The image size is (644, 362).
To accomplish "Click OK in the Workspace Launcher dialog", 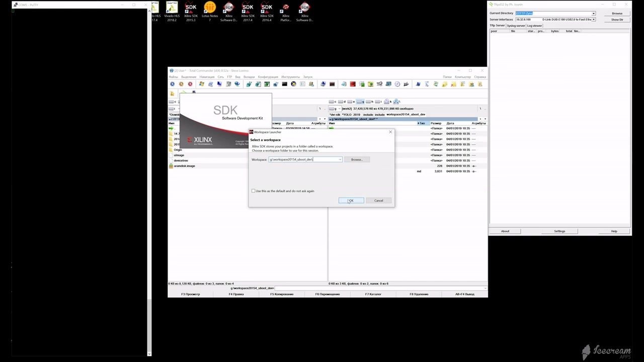I will (x=351, y=201).
